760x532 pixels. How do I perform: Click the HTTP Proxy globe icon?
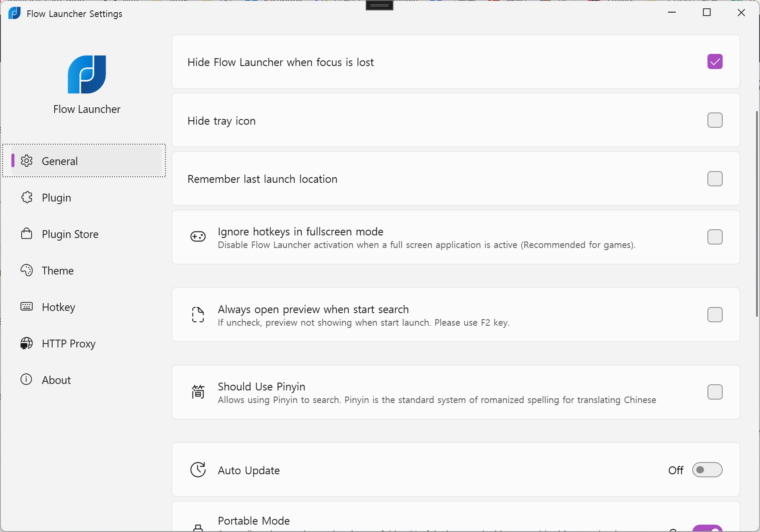26,343
